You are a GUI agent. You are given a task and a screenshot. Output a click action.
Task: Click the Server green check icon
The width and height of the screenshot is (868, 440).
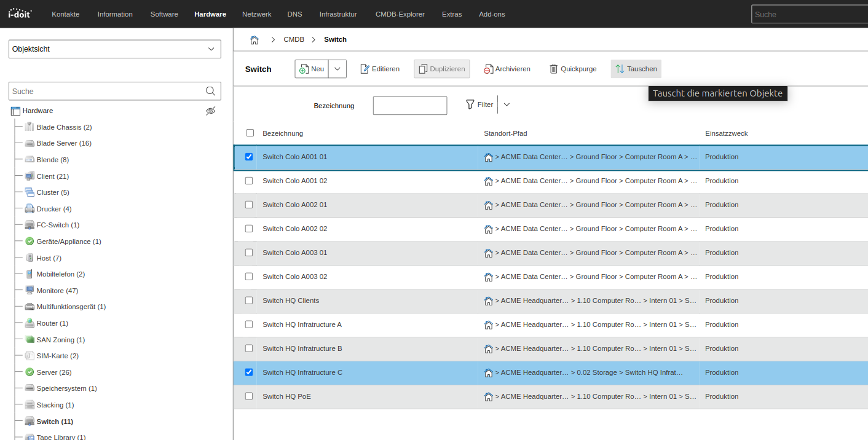coord(30,372)
